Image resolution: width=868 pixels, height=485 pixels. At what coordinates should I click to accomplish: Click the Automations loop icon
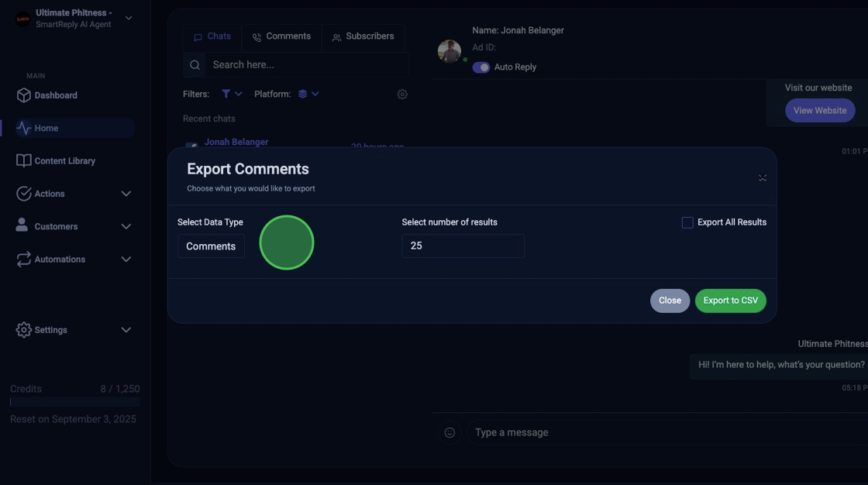(24, 259)
